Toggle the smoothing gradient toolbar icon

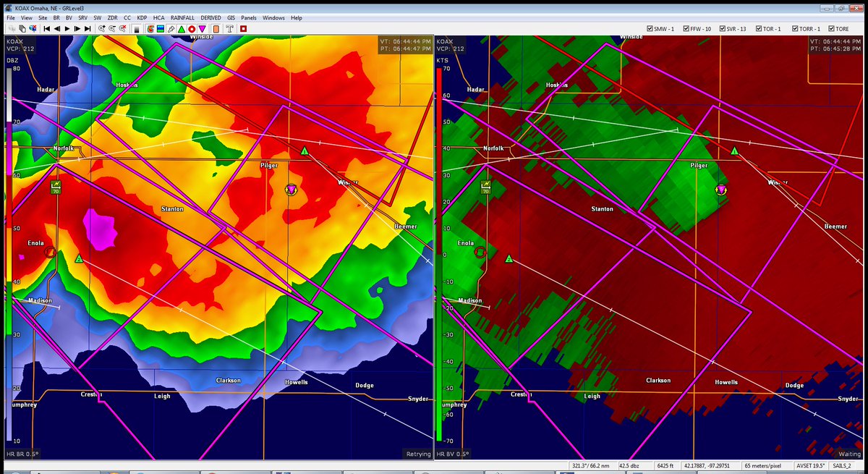coord(137,29)
